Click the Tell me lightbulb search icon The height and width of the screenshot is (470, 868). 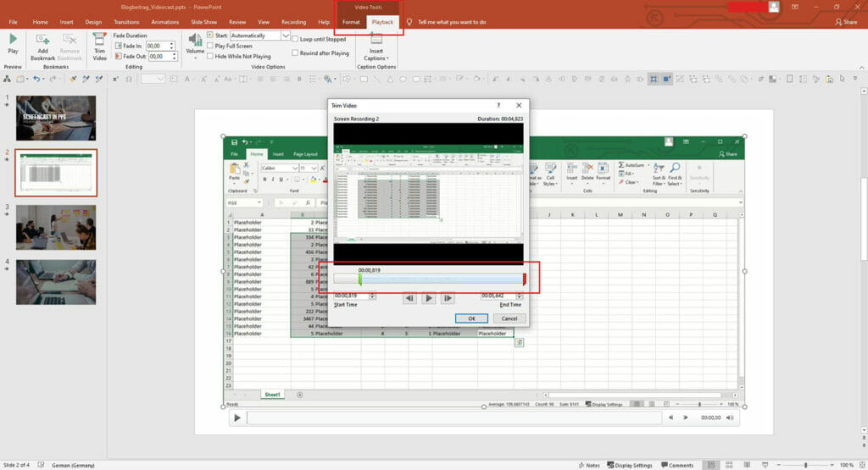click(x=410, y=22)
